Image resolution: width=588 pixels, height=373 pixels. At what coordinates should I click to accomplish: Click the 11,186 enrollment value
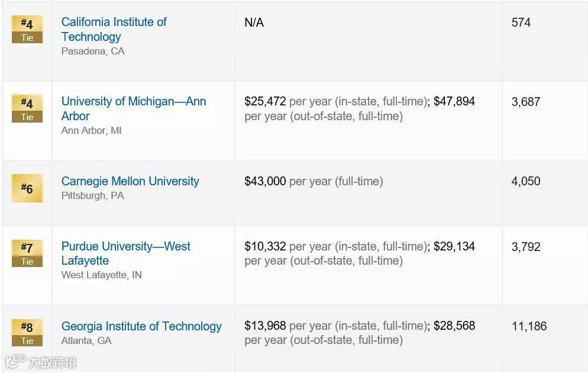click(529, 326)
